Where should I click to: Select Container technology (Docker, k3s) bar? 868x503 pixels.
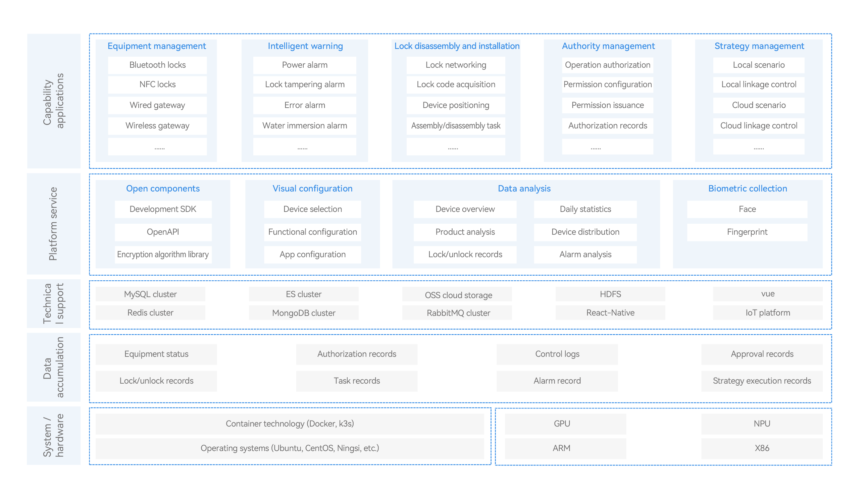tap(290, 424)
